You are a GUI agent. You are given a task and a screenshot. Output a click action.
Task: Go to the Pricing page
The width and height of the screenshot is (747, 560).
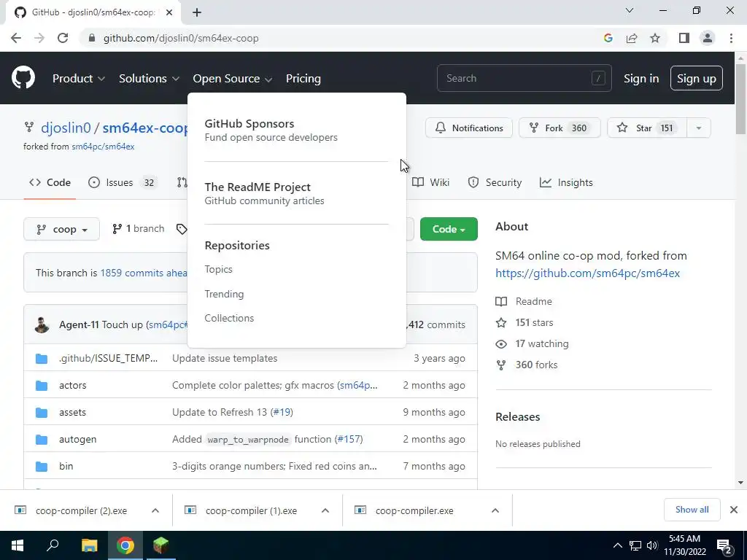point(303,79)
